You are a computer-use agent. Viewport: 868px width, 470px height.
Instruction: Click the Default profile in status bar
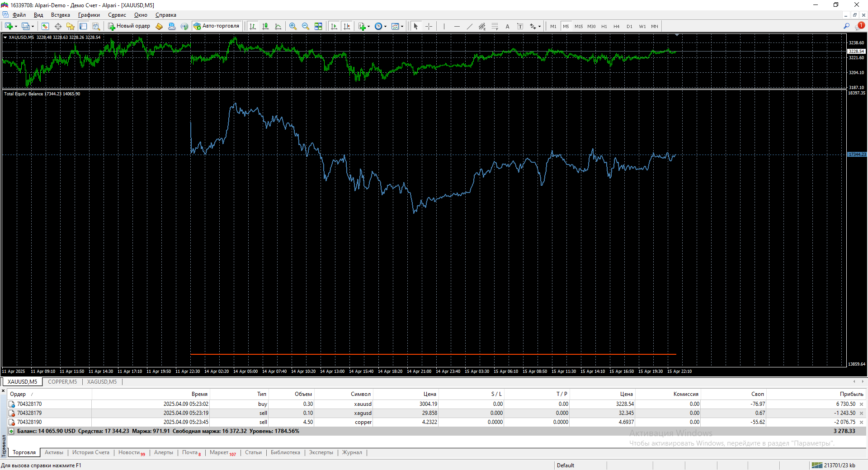pyautogui.click(x=566, y=465)
